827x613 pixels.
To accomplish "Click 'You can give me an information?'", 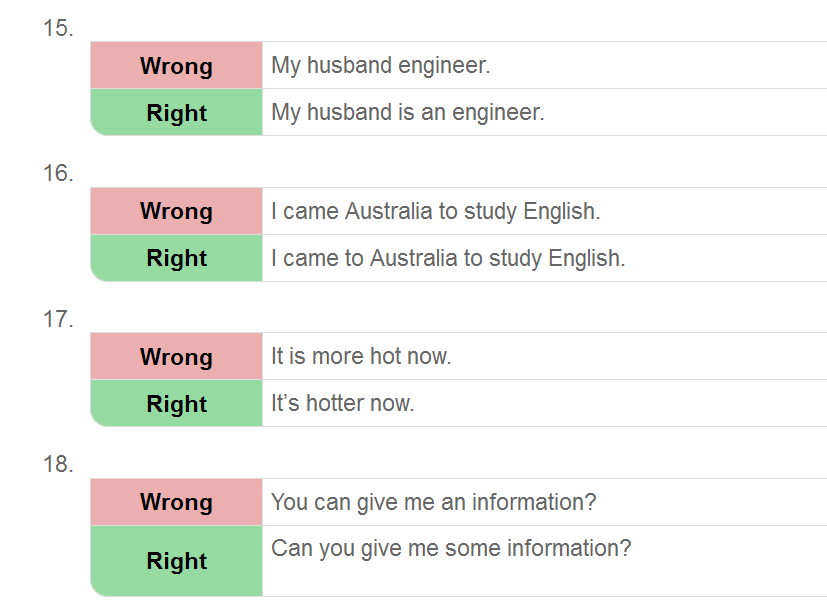I will pyautogui.click(x=434, y=502).
